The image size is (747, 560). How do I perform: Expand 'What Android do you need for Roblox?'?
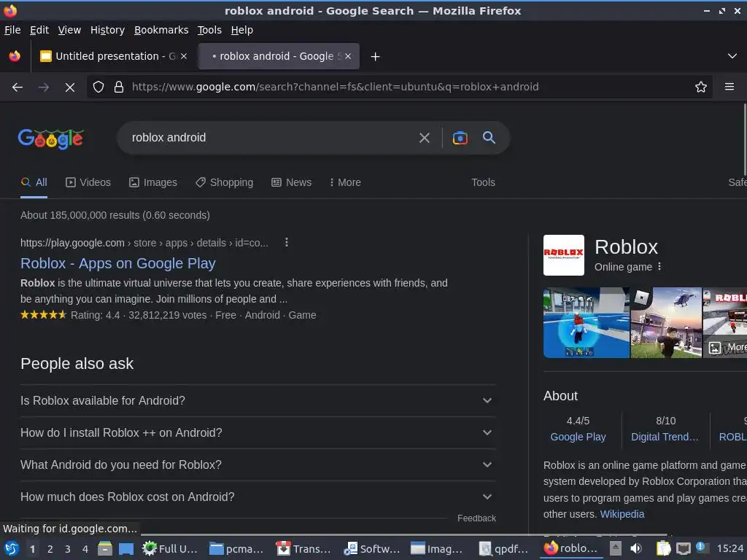coord(258,464)
